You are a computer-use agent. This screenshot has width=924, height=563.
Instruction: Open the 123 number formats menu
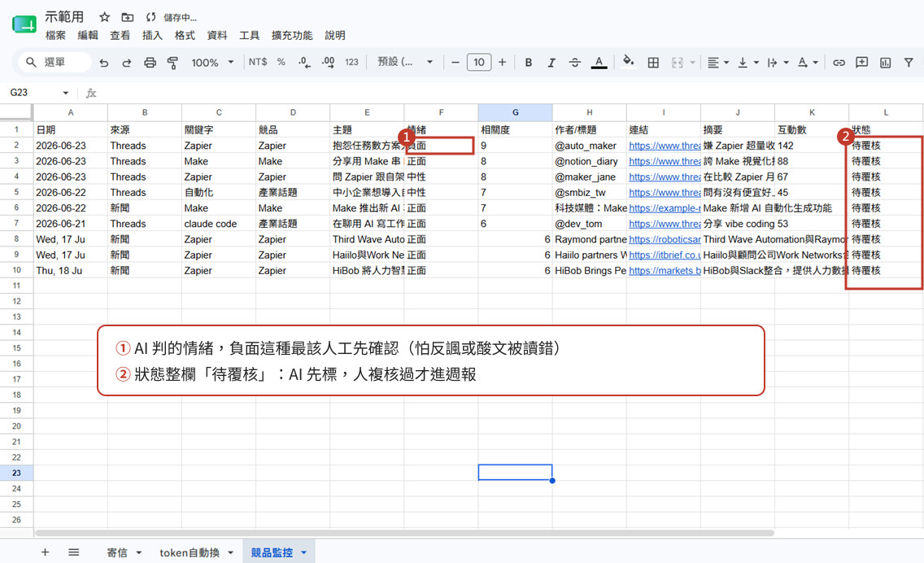[x=352, y=62]
